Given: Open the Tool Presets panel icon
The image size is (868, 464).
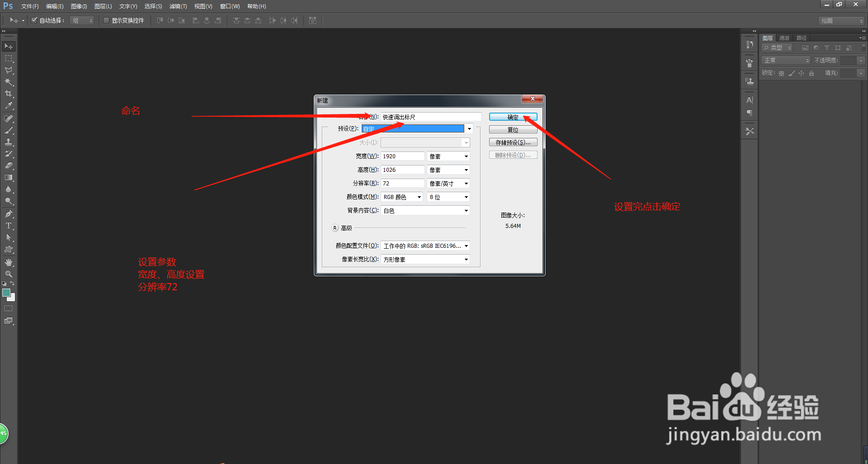Looking at the screenshot, I should point(750,131).
